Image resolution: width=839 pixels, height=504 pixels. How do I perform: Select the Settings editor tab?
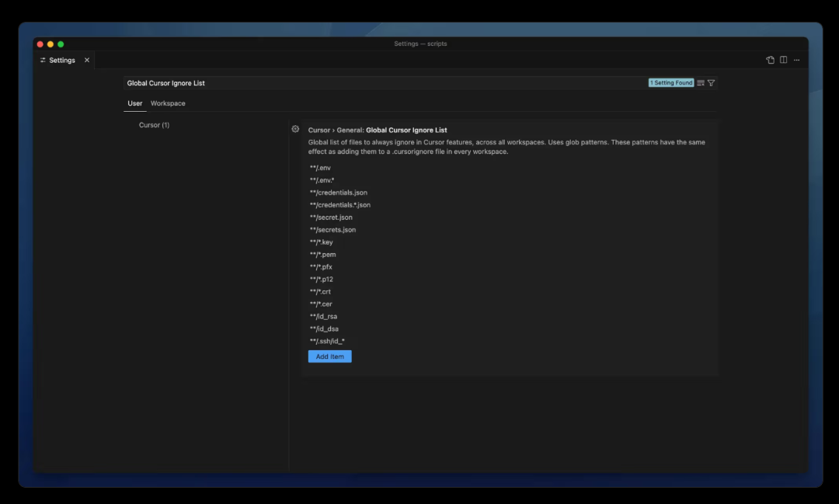[x=62, y=60]
